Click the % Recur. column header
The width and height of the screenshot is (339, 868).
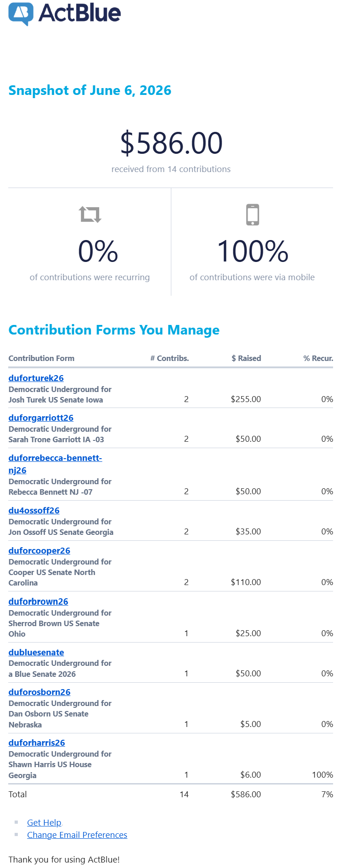(318, 358)
